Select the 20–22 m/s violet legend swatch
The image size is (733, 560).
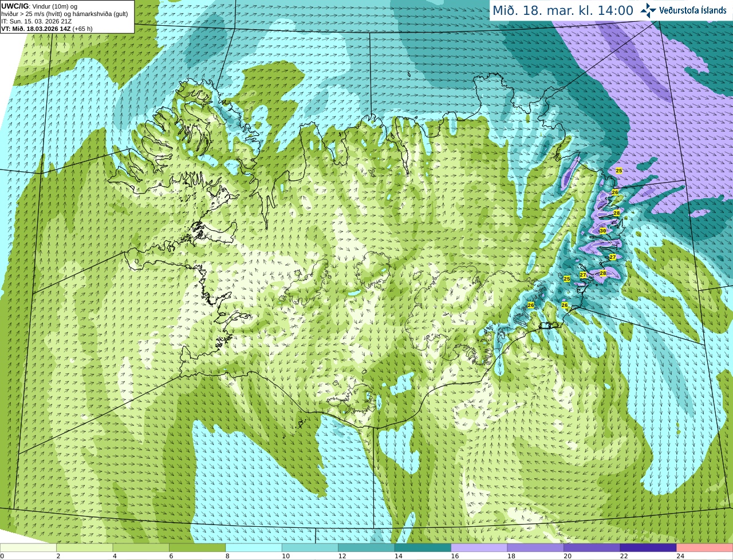tap(592, 547)
